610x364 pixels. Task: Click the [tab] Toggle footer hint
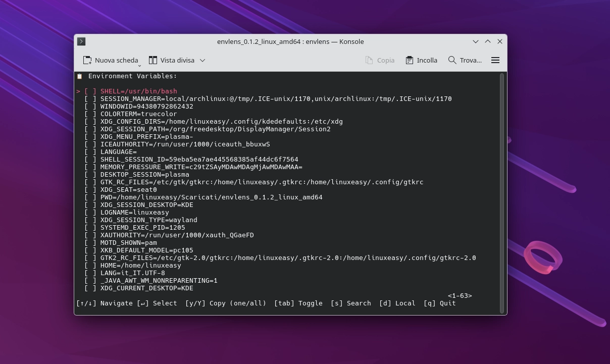(x=298, y=303)
